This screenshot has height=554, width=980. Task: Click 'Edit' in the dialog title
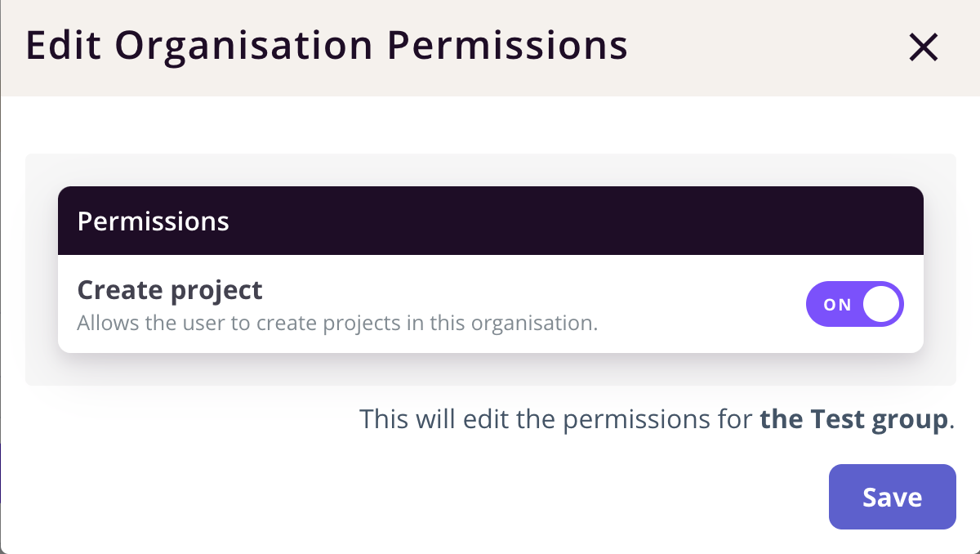tap(63, 46)
